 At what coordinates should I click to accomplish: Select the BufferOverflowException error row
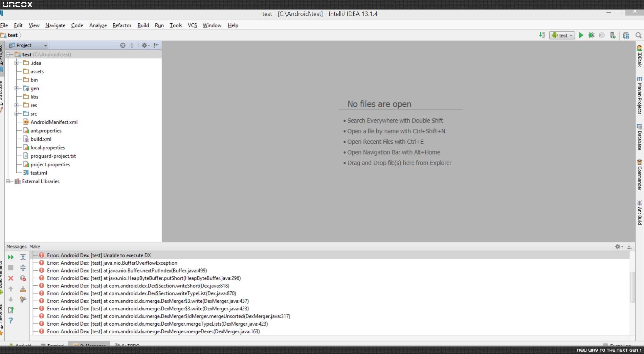point(331,263)
